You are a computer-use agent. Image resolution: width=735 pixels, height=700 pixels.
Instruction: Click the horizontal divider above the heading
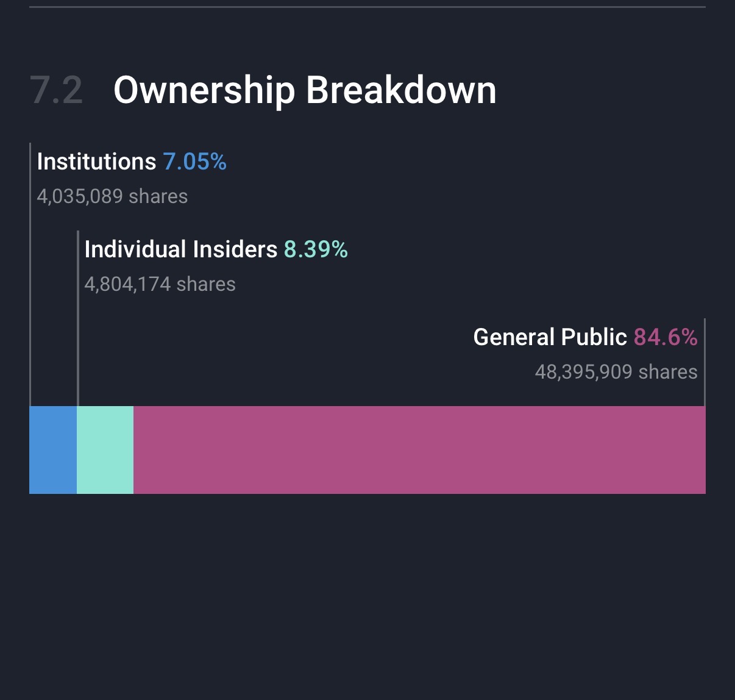(367, 7)
